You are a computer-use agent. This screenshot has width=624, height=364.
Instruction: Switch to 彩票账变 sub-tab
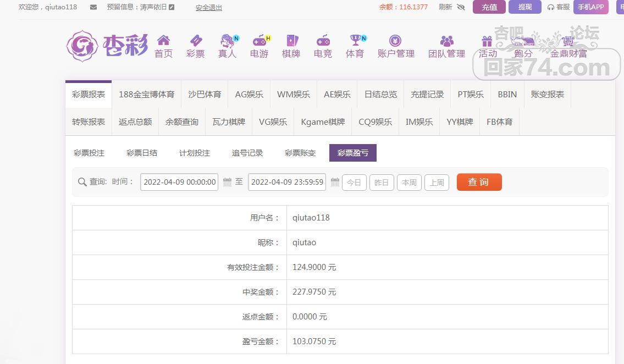(300, 153)
